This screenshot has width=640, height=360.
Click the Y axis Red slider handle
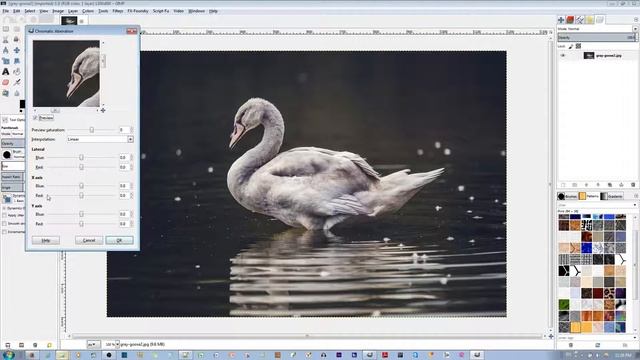[x=81, y=224]
